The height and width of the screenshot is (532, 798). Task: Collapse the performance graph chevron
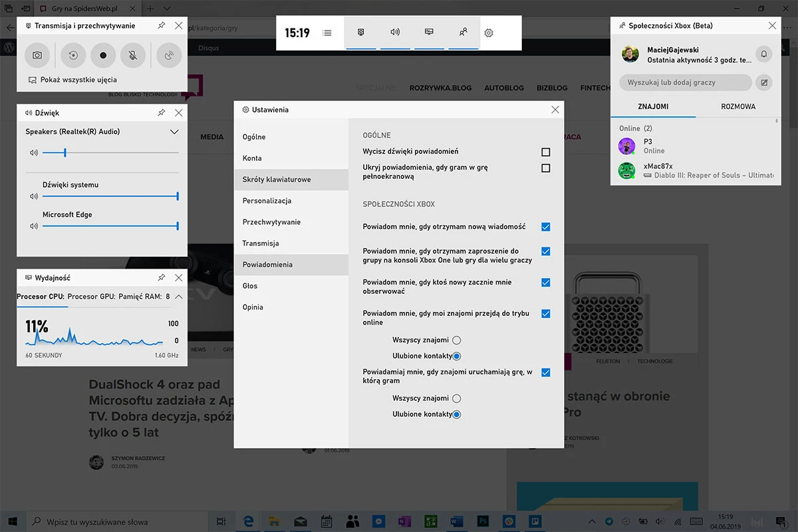[178, 297]
